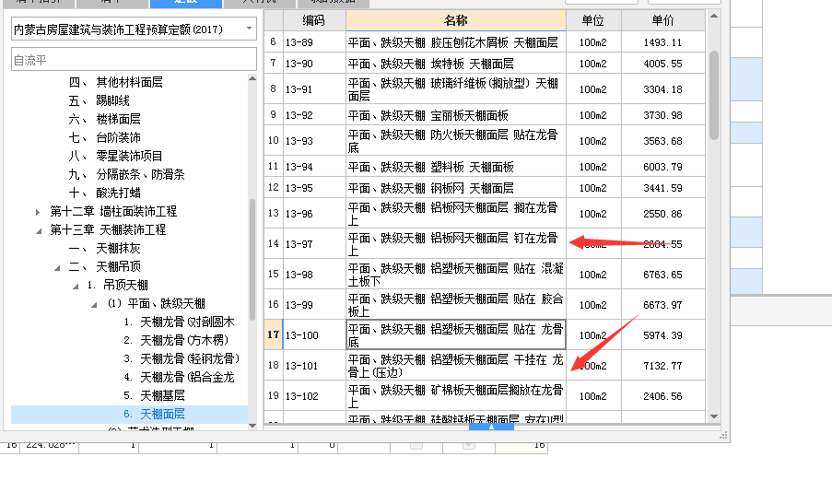Select 4. 天棚龙骨(铝合金龙 tree item
Screen dimensions: 832x504
click(179, 377)
